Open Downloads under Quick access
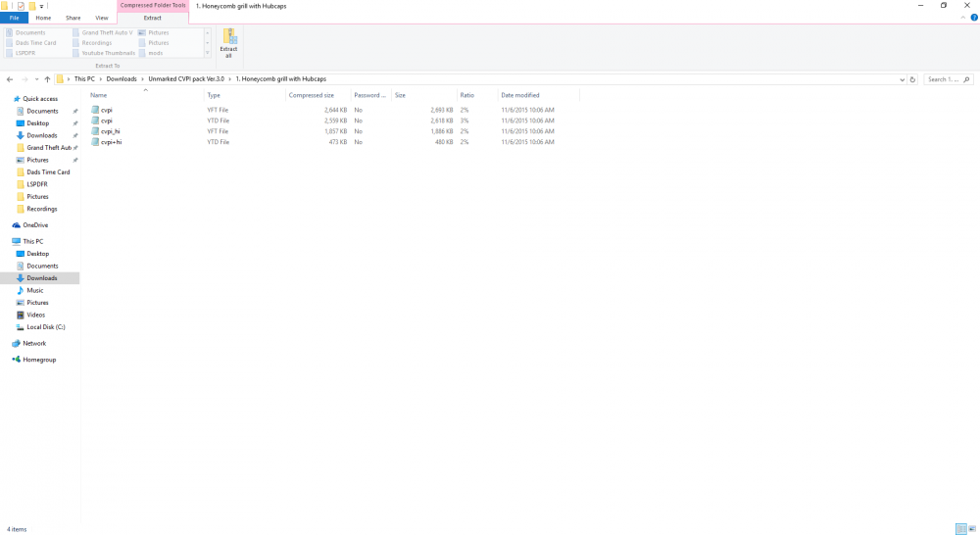The width and height of the screenshot is (980, 535). [x=42, y=135]
